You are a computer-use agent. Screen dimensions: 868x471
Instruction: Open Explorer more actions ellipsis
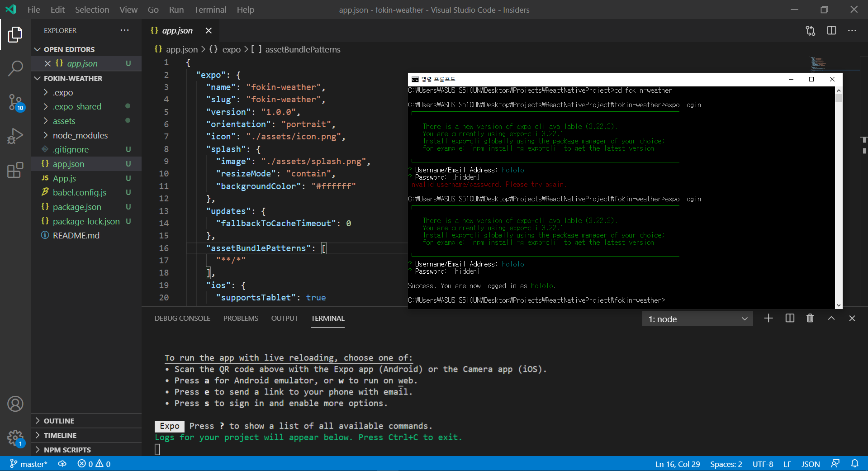click(124, 30)
